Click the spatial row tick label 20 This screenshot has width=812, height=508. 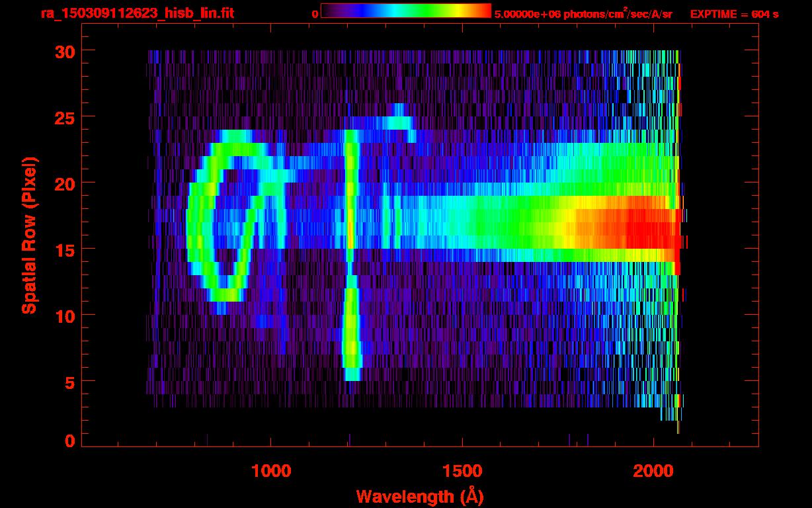click(65, 183)
